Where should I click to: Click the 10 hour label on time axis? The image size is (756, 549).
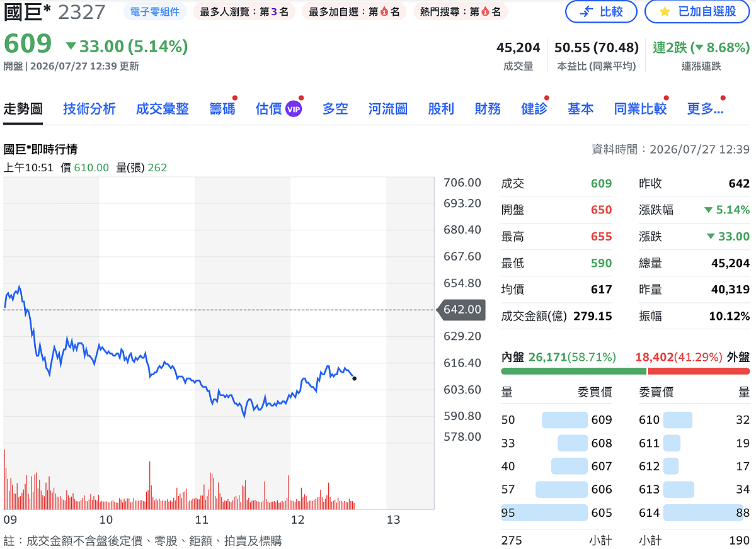click(x=106, y=520)
